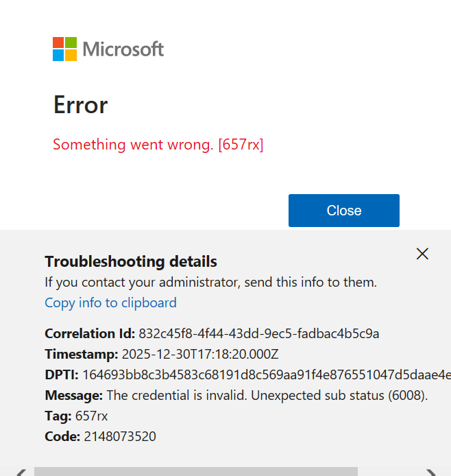
Task: Click the horizontal scrollbar right arrow
Action: (x=430, y=472)
